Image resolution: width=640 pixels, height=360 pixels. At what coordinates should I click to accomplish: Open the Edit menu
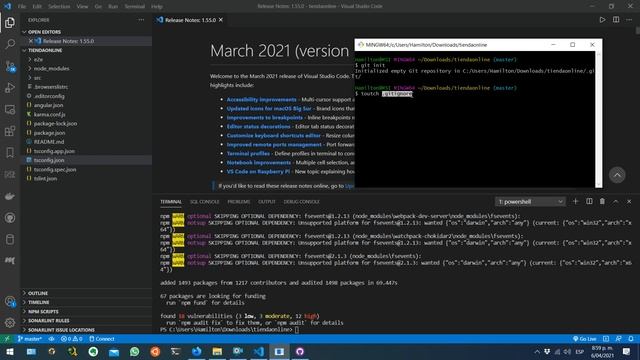(x=37, y=7)
